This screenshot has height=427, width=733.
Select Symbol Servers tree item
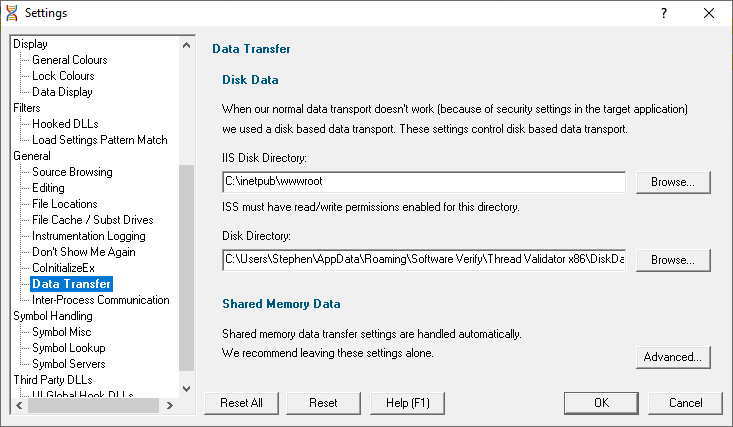[x=69, y=364]
